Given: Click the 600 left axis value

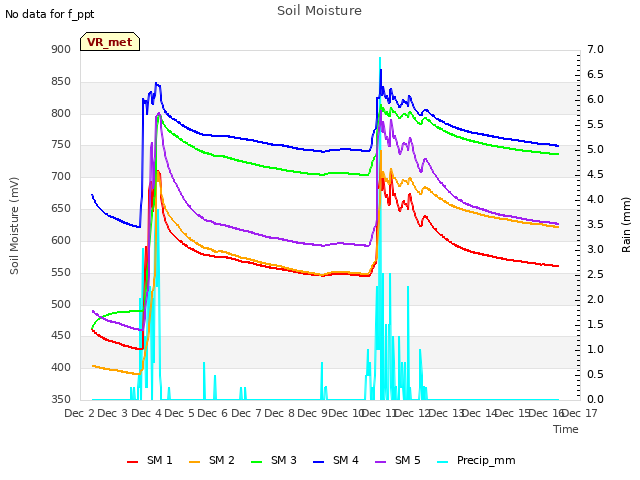Looking at the screenshot, I should [61, 240].
